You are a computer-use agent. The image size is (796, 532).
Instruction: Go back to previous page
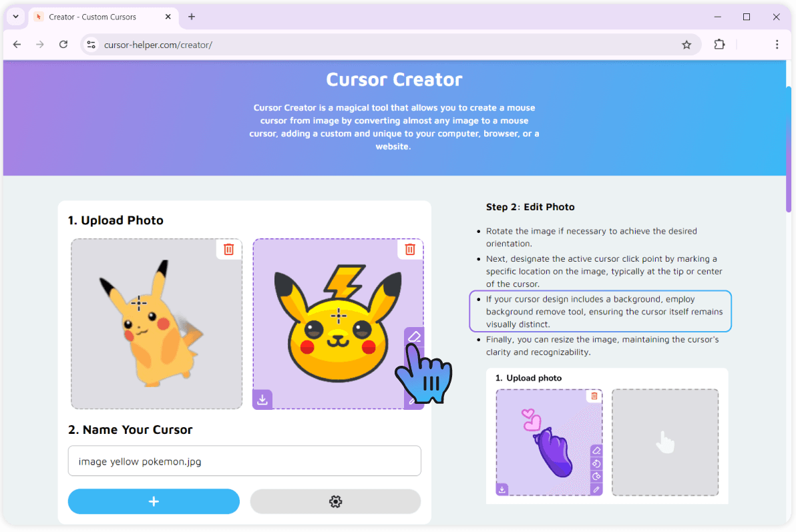click(x=17, y=45)
